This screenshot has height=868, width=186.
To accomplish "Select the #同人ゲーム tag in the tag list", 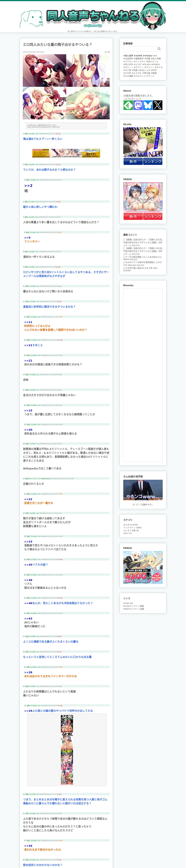I will coord(152,62).
